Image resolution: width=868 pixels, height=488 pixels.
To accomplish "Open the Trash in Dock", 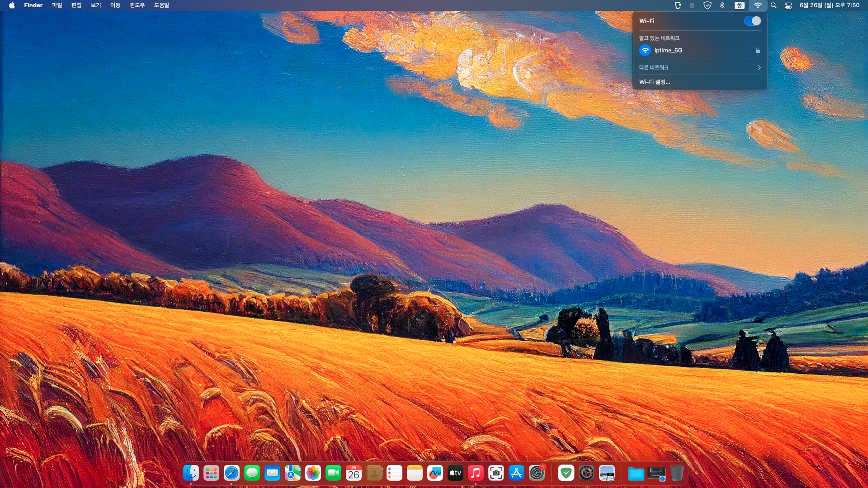I will click(x=677, y=473).
